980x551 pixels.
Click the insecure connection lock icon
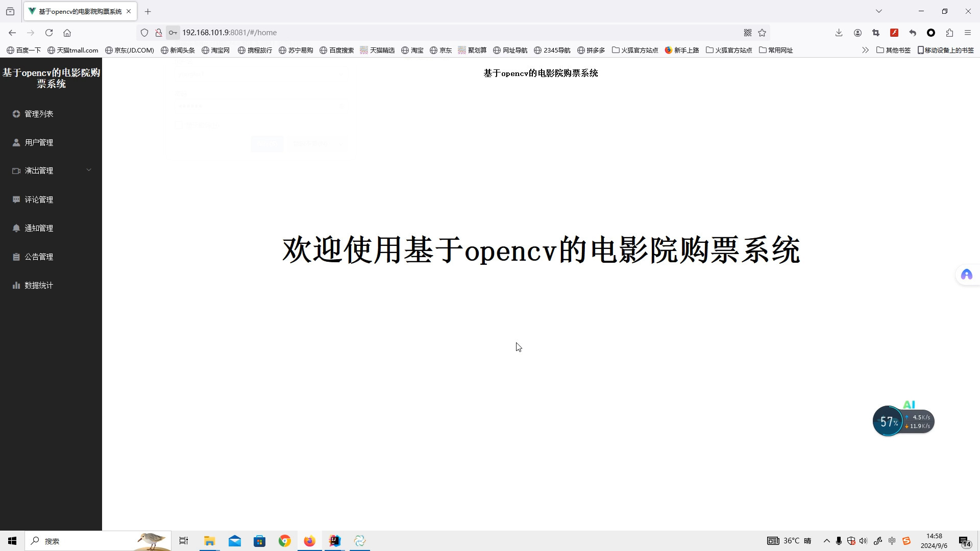159,33
